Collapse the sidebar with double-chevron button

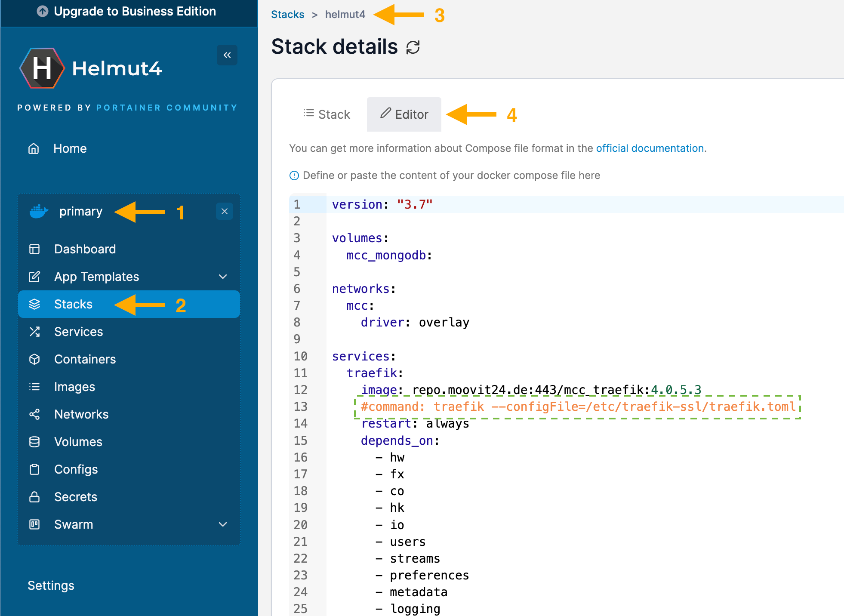click(x=227, y=55)
